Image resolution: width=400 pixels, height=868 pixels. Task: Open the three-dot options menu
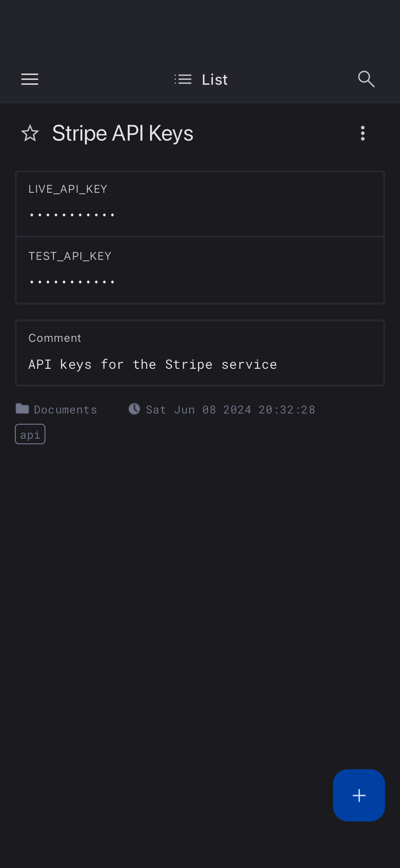click(362, 133)
